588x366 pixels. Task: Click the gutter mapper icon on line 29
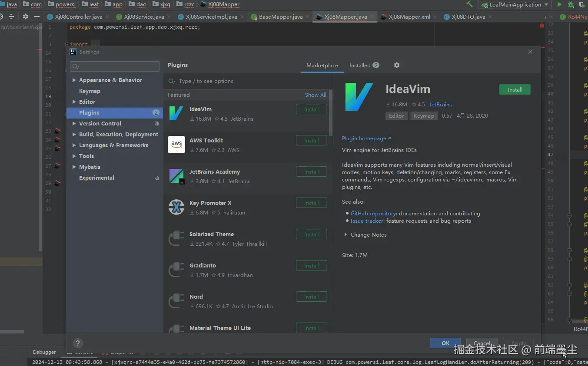point(57,183)
